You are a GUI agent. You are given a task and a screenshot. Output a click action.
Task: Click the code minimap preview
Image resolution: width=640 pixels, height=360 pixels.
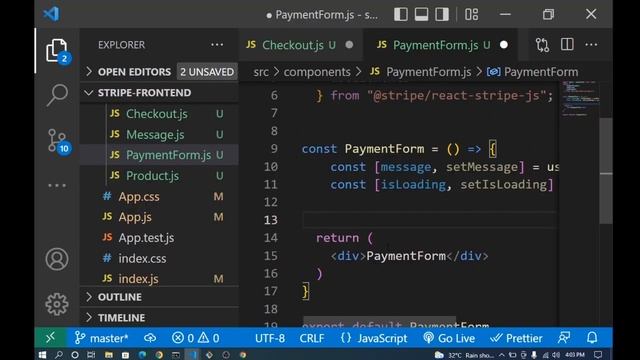pos(580,99)
